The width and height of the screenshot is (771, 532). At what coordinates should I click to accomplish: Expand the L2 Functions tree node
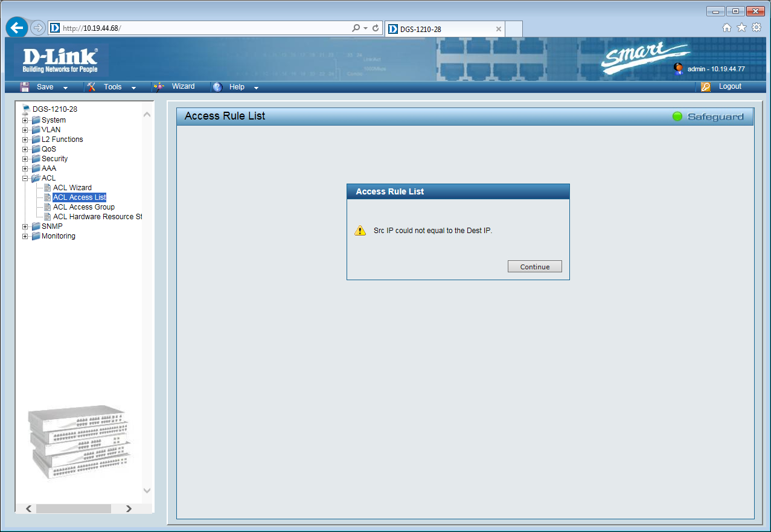click(25, 139)
